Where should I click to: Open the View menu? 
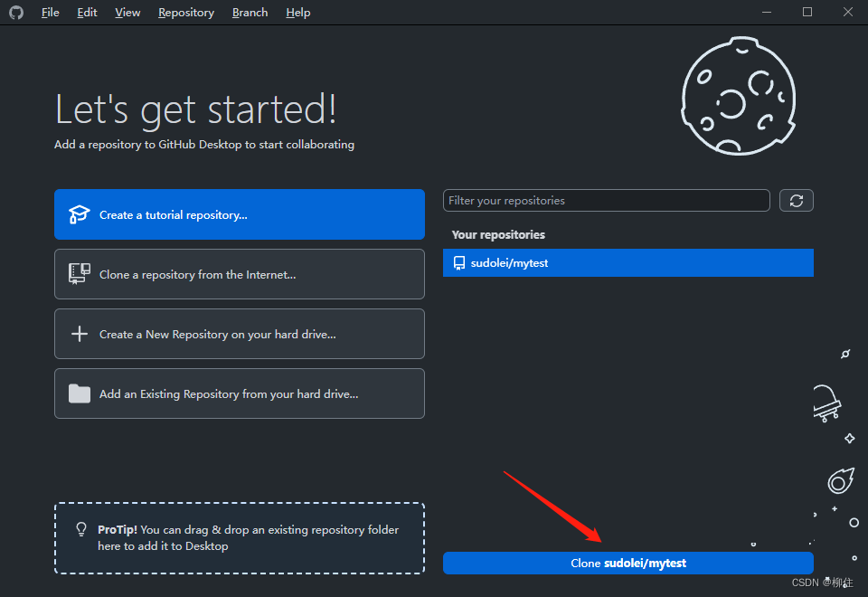tap(127, 12)
